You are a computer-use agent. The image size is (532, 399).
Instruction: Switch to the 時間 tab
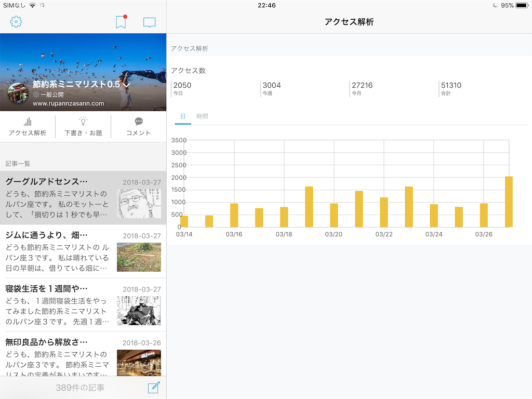click(x=202, y=117)
